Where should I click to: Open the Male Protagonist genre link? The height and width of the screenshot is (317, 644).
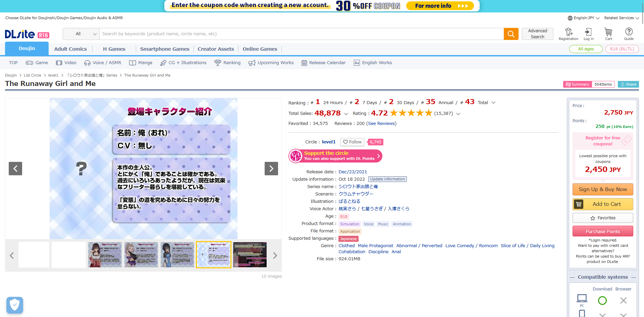click(x=375, y=246)
